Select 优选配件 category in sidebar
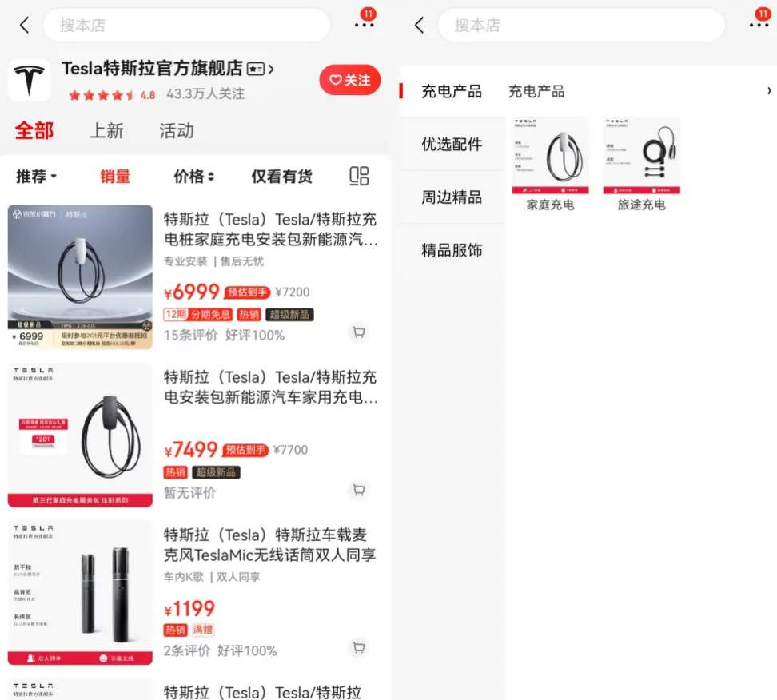 (x=452, y=144)
